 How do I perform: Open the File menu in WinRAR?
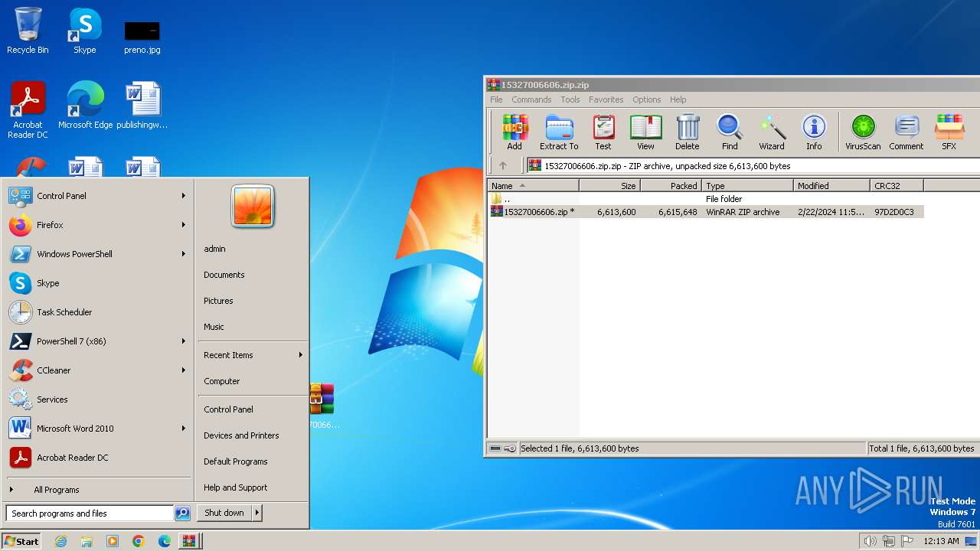(496, 99)
